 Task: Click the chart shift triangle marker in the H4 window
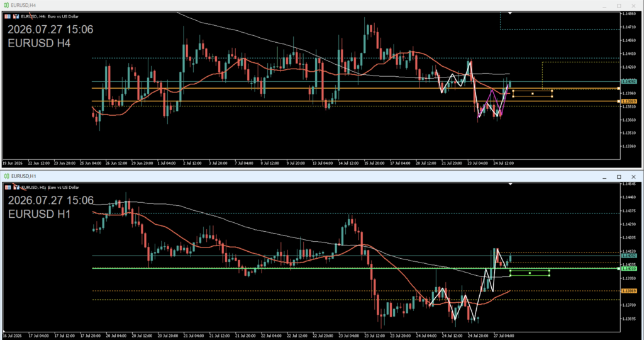[509, 13]
